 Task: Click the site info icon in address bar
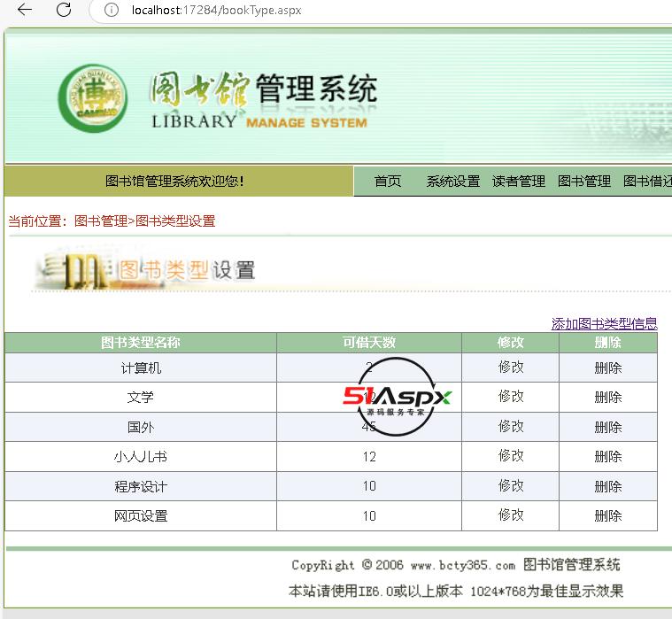pyautogui.click(x=112, y=11)
